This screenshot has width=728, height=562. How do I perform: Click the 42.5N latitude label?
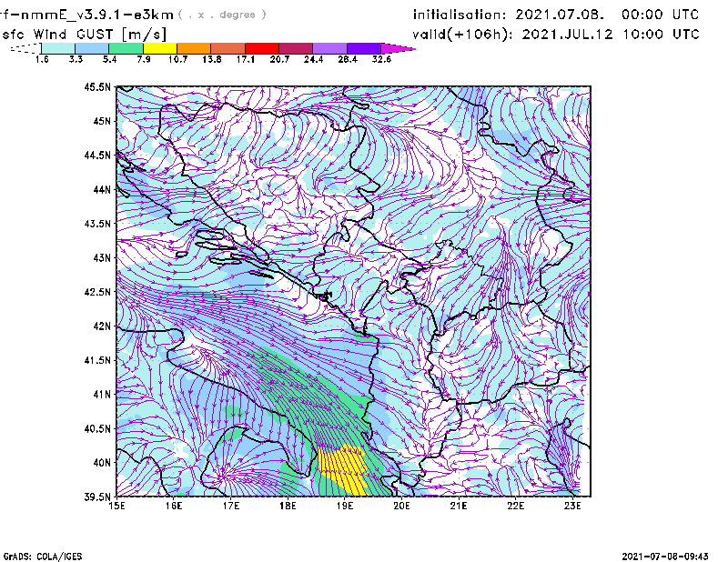point(97,292)
